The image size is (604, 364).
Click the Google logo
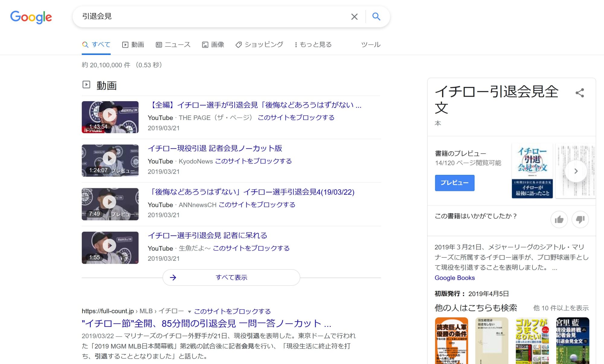[x=31, y=17]
